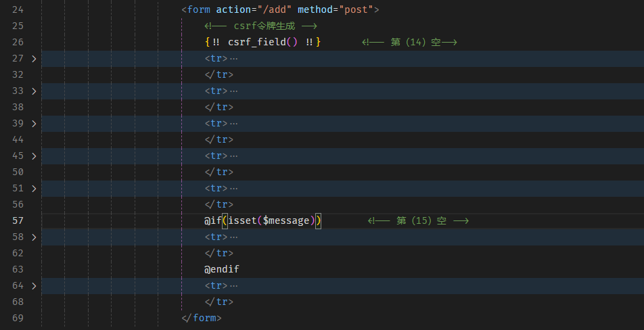Click the action attribute name

[233, 9]
